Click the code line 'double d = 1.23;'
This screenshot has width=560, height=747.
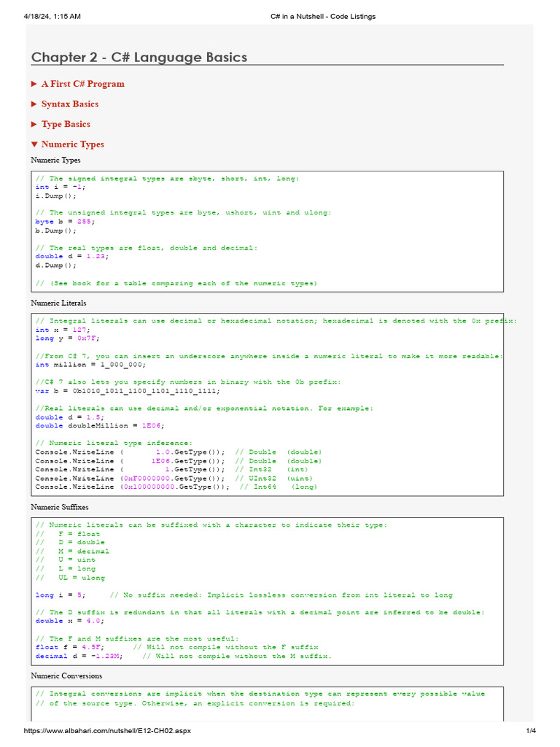(x=72, y=256)
